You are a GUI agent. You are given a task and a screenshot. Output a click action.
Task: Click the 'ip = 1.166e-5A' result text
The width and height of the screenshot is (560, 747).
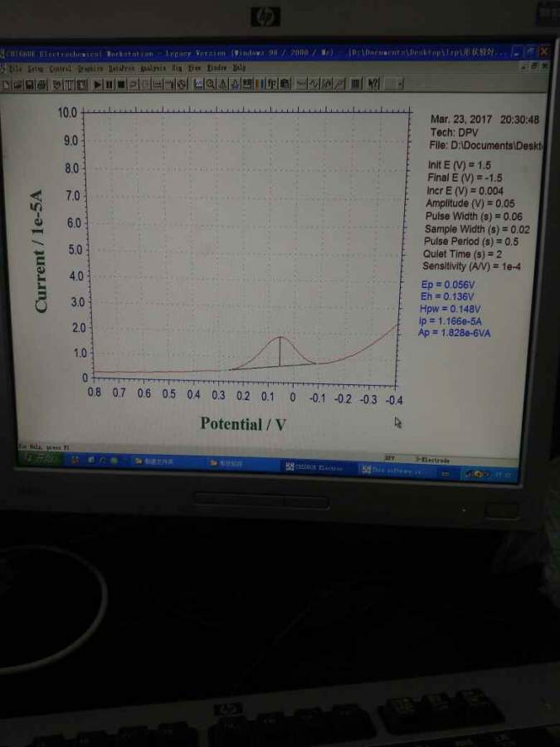[x=450, y=320]
